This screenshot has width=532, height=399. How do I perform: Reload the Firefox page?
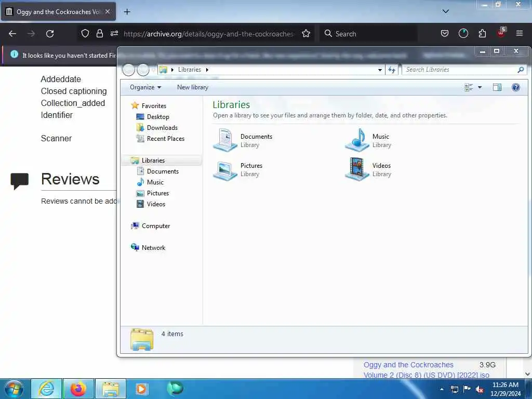click(x=50, y=34)
